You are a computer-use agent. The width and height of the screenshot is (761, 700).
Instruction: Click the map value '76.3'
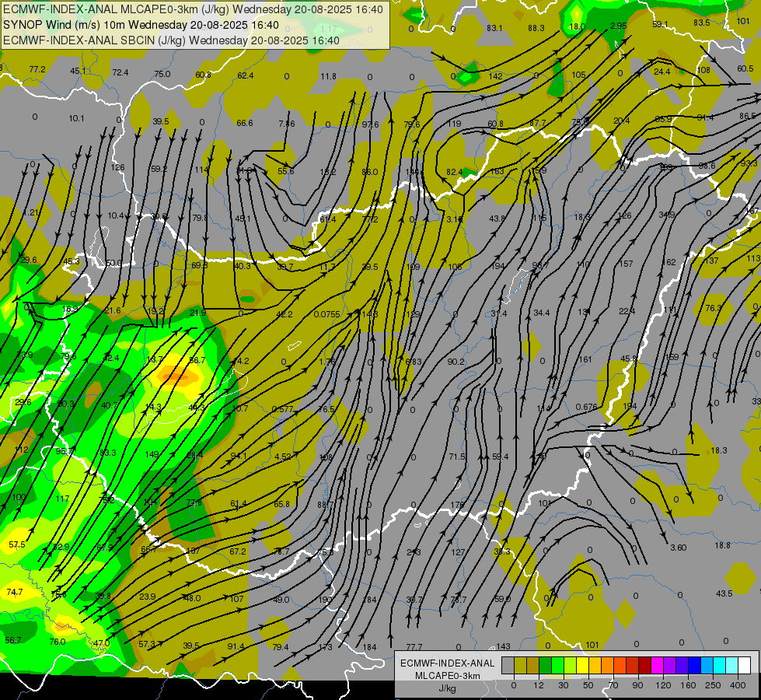[713, 308]
